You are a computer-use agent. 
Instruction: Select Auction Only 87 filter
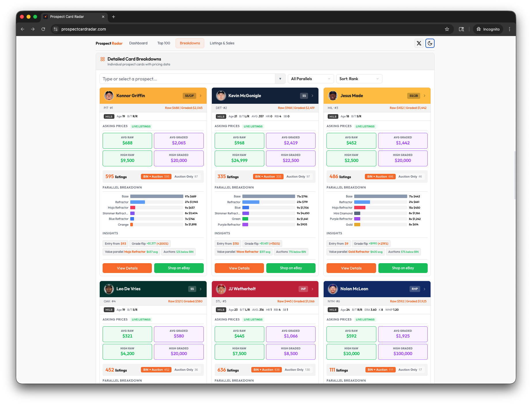pos(186,177)
